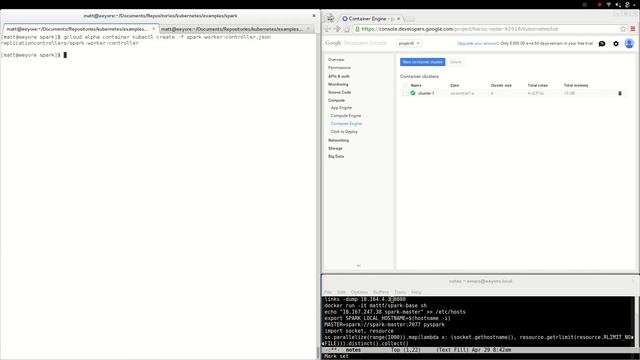
Task: Open the Emacs Edit menu
Action: [341, 292]
